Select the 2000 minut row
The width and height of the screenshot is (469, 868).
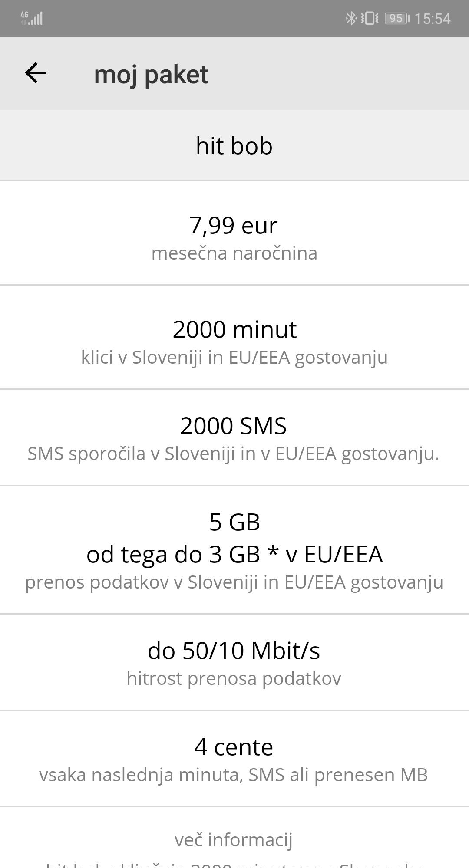234,329
